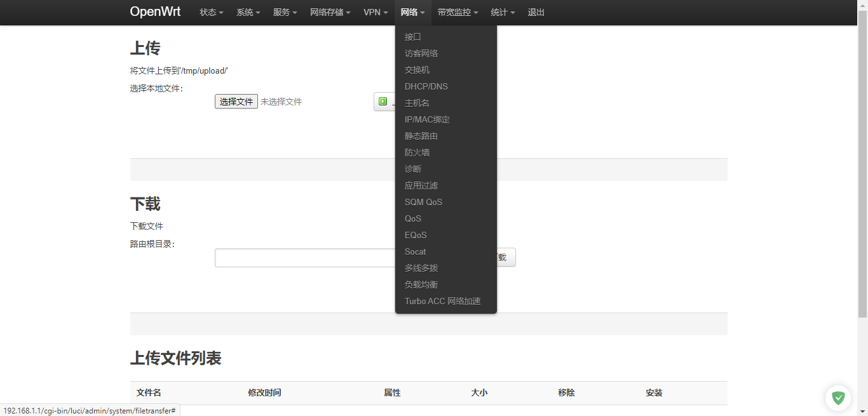Open the 服务 dropdown menu
The width and height of the screenshot is (868, 416).
tap(285, 12)
